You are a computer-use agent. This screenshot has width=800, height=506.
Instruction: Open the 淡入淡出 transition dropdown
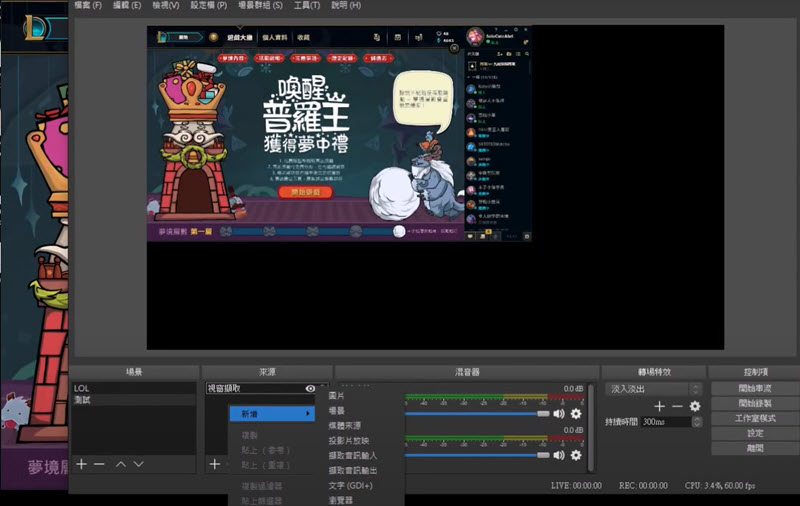pyautogui.click(x=653, y=389)
